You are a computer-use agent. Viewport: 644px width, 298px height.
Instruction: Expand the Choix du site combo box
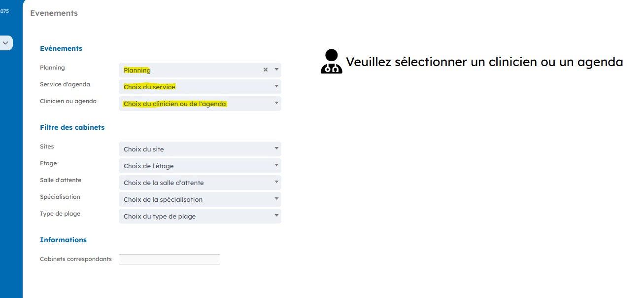(x=200, y=149)
